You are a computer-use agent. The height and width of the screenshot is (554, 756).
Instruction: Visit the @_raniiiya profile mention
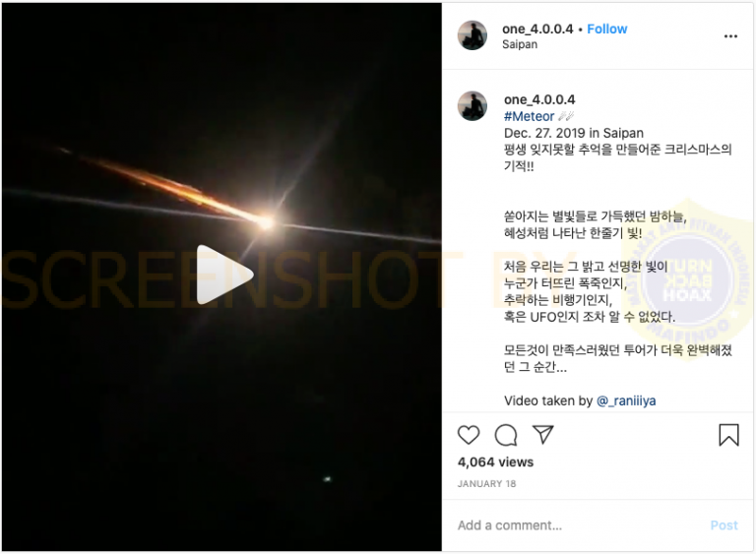[x=626, y=400]
